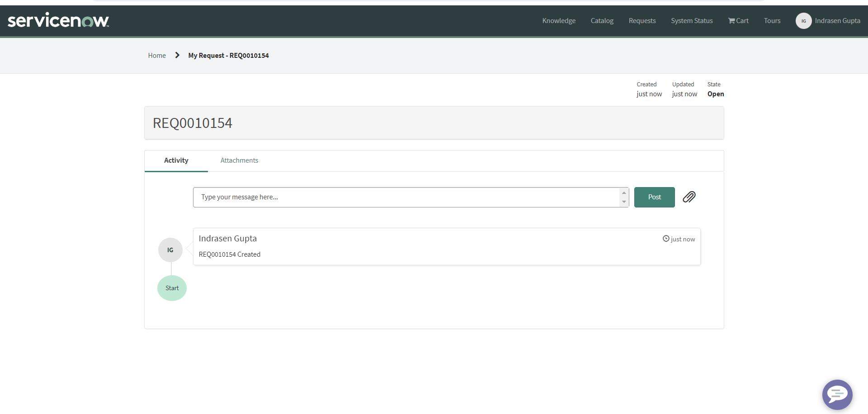Click the IG avatar in activity stream
868x414 pixels.
pyautogui.click(x=170, y=250)
